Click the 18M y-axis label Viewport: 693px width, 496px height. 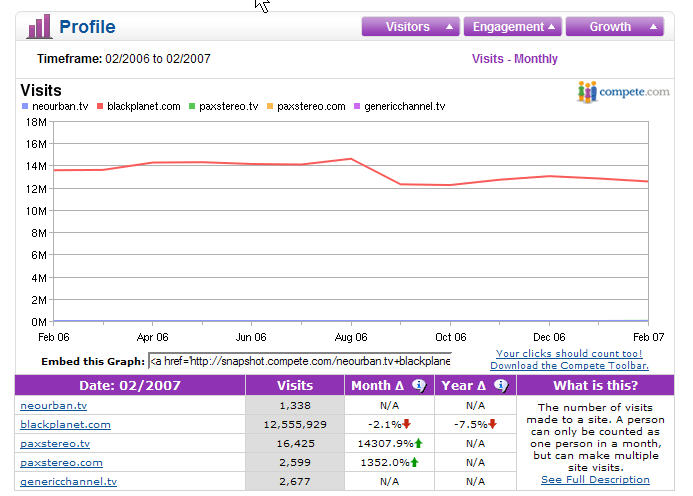pyautogui.click(x=36, y=122)
